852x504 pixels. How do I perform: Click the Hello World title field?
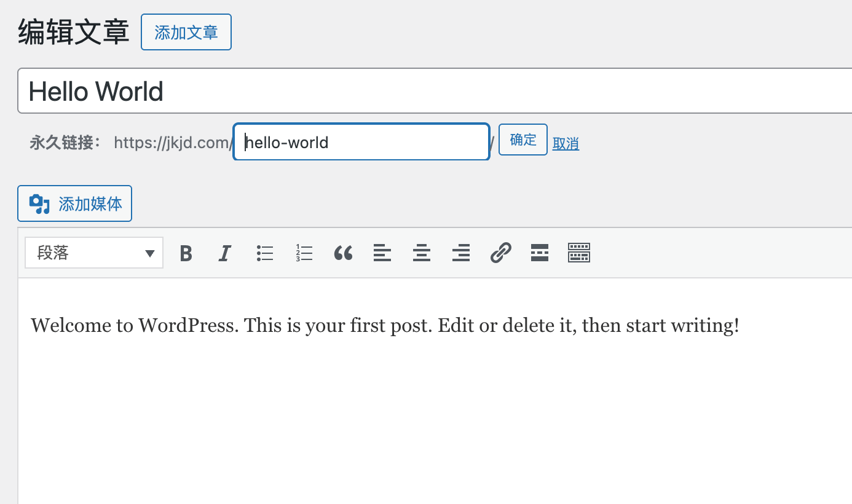click(x=430, y=91)
